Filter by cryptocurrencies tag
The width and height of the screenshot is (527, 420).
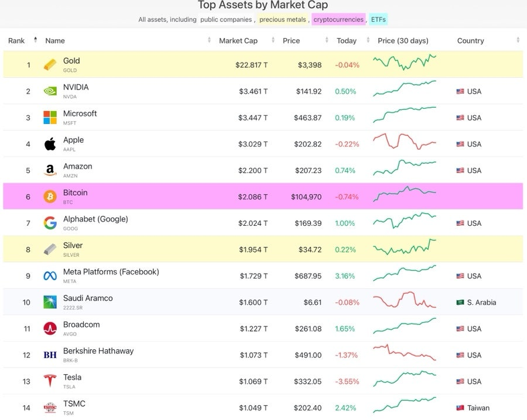pyautogui.click(x=338, y=19)
